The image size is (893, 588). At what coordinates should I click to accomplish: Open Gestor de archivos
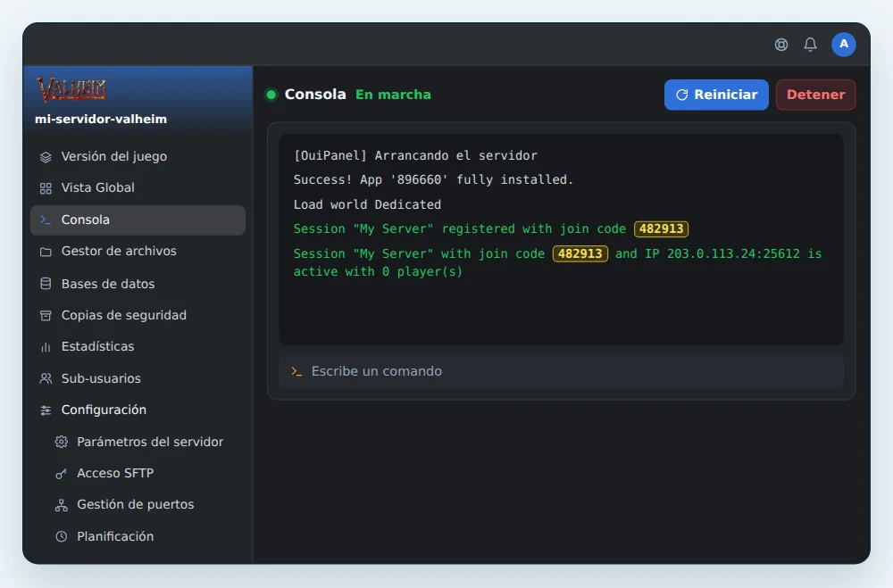[138, 251]
